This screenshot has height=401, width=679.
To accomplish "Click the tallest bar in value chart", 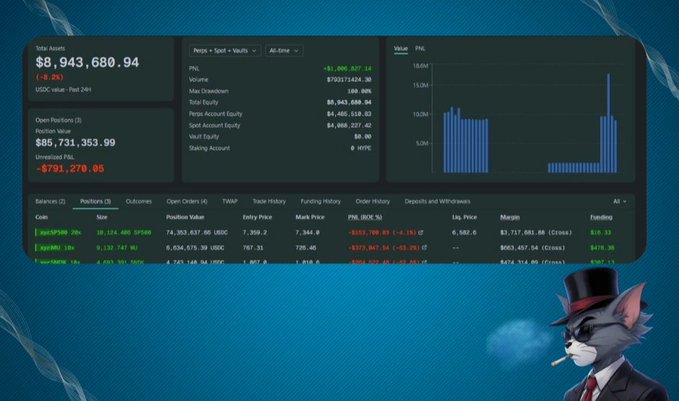I will point(608,123).
